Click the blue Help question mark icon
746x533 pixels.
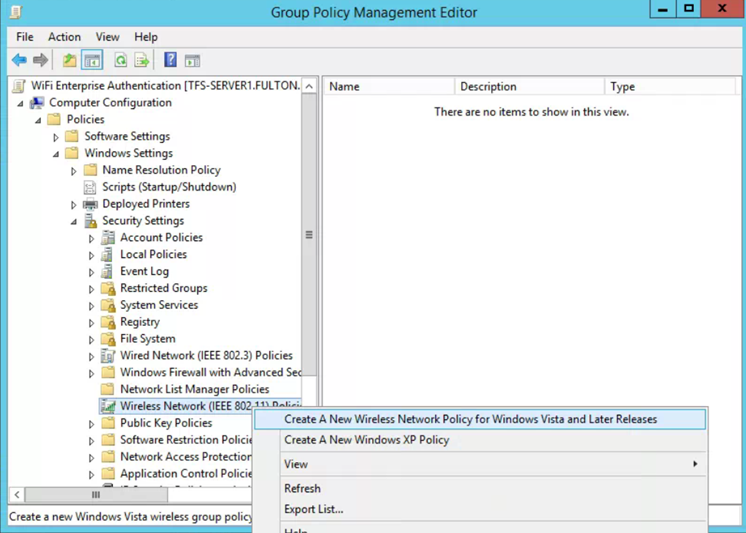click(x=170, y=61)
